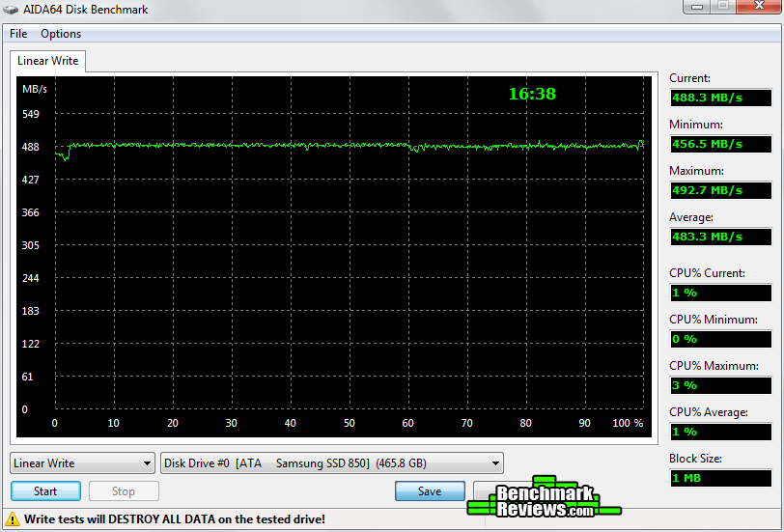Screen dimensions: 784x532
Task: Click the 100 % label on graph axis
Action: (628, 423)
